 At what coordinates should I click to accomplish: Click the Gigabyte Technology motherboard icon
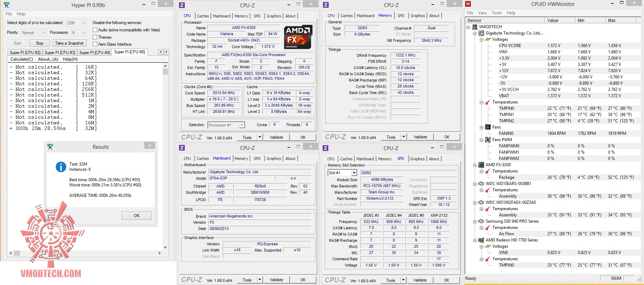481,33
